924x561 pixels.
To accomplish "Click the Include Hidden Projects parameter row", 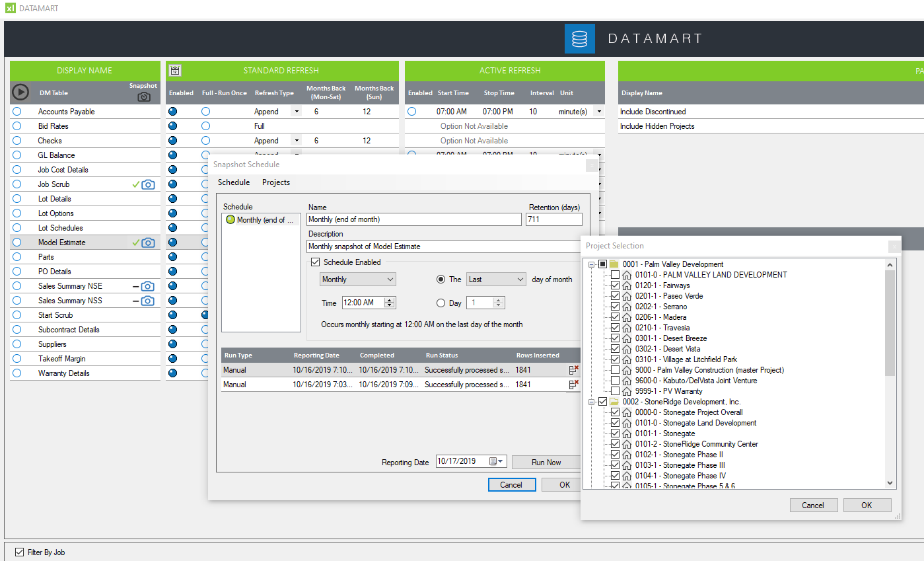I will [771, 126].
